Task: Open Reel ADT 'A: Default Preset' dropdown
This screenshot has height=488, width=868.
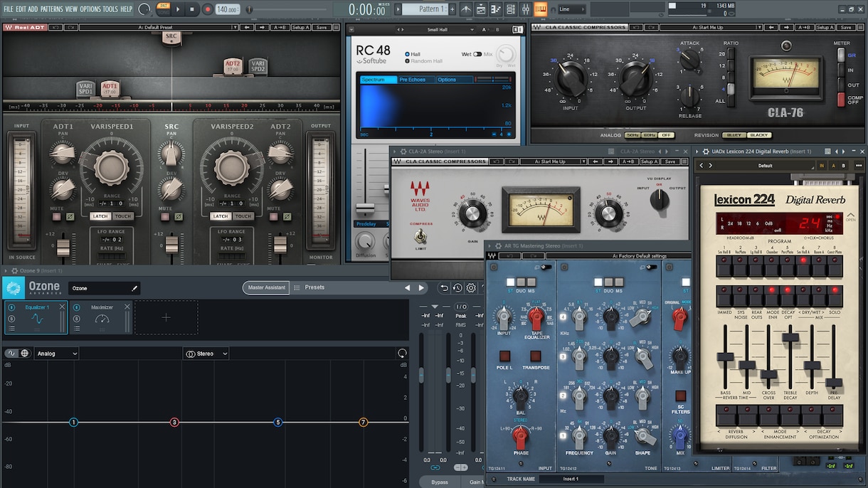Action: click(159, 27)
